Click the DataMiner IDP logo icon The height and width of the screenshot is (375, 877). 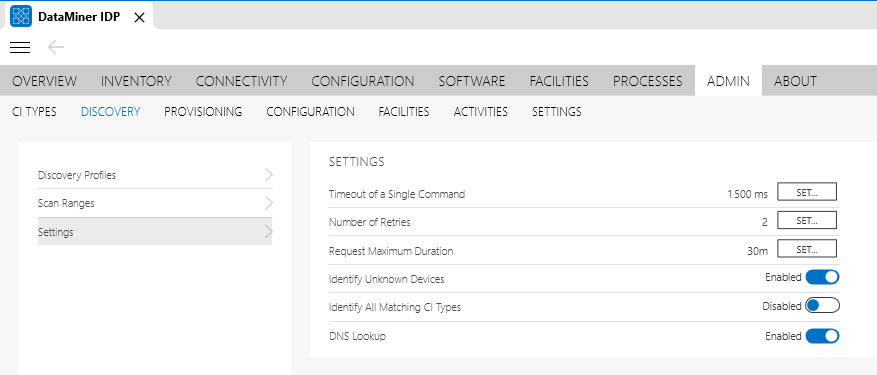pos(21,17)
